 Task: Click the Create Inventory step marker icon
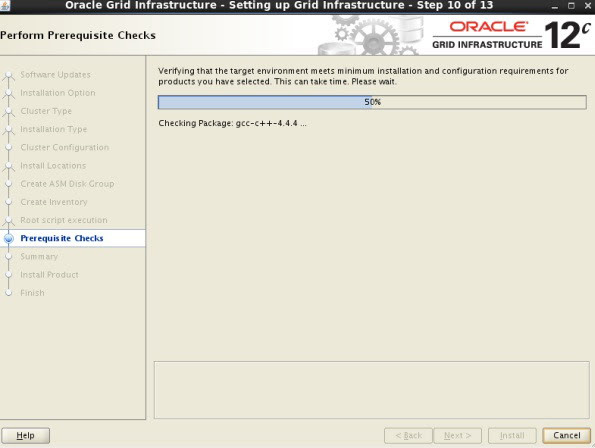9,202
